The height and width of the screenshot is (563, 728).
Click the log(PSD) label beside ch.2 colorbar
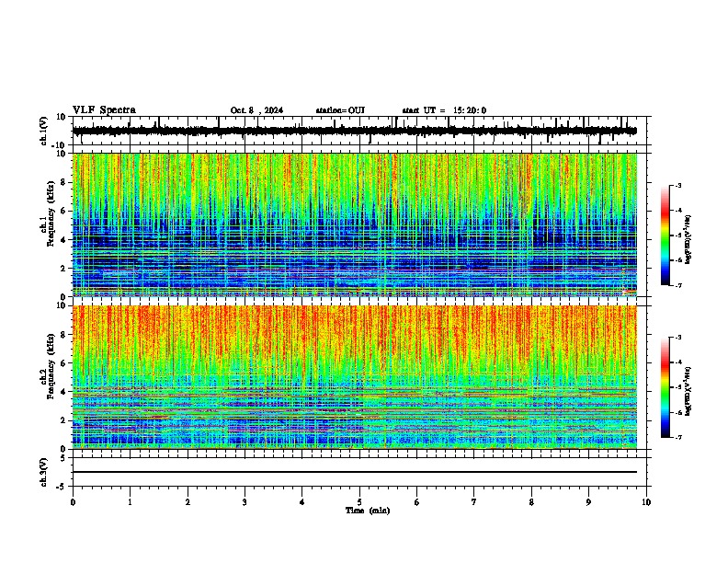coord(688,391)
